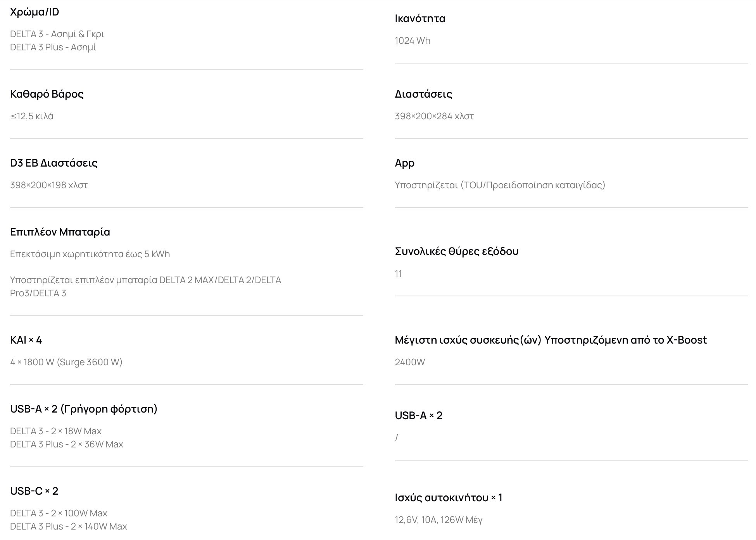This screenshot has width=756, height=540.
Task: Click the App heading
Action: [404, 163]
